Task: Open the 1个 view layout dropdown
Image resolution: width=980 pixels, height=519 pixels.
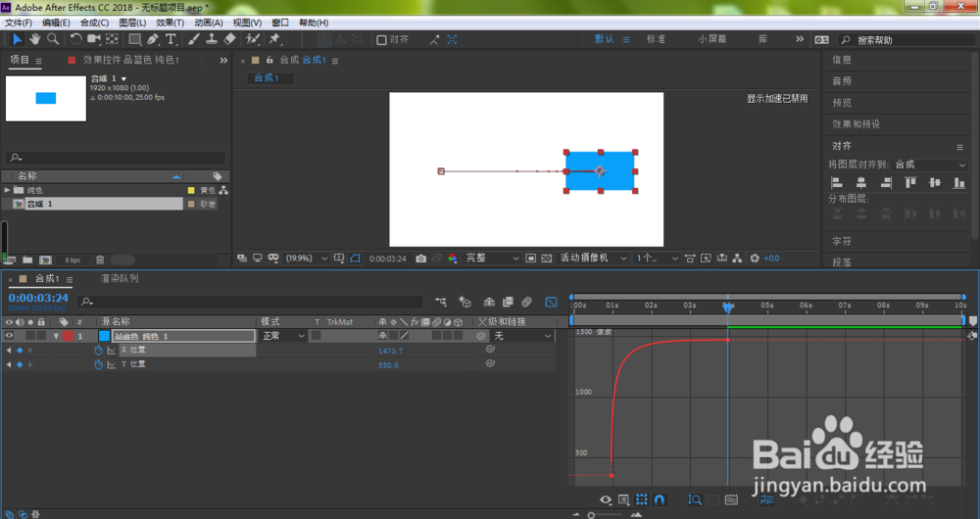Action: click(x=657, y=259)
